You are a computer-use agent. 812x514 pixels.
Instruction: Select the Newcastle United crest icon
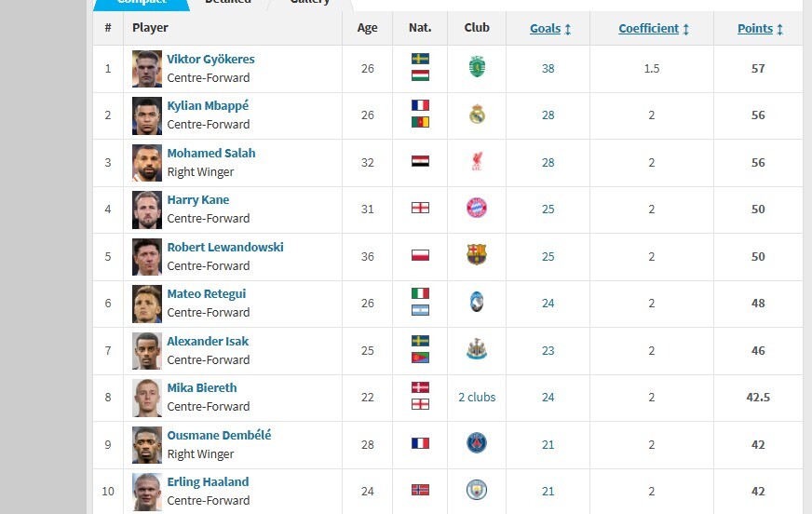tap(477, 349)
